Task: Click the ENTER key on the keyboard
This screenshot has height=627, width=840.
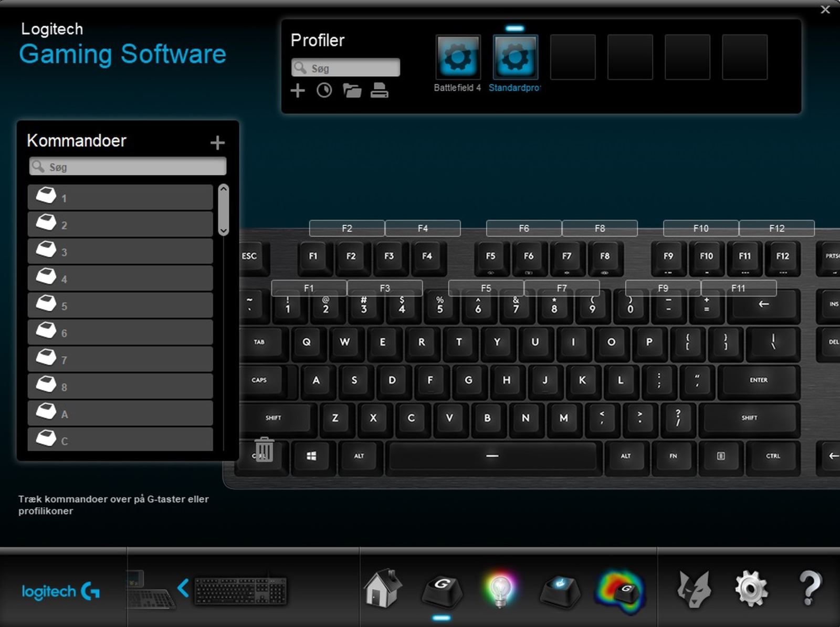Action: pyautogui.click(x=758, y=381)
